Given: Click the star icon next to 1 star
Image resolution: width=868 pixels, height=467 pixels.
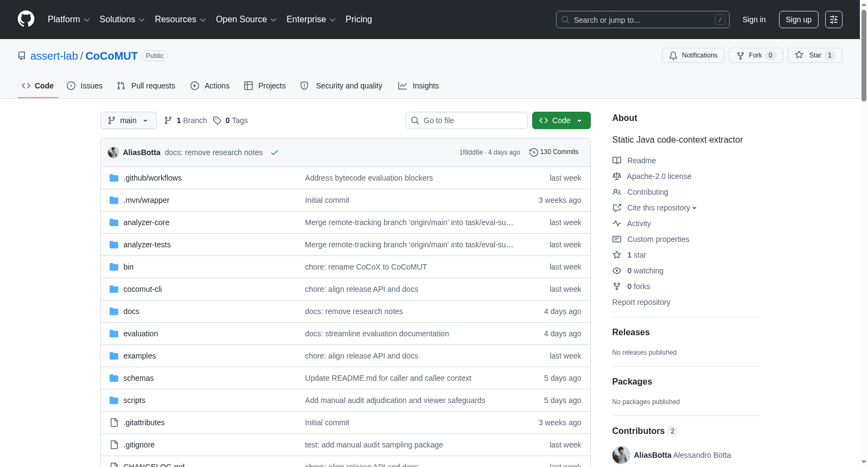Looking at the screenshot, I should [617, 255].
